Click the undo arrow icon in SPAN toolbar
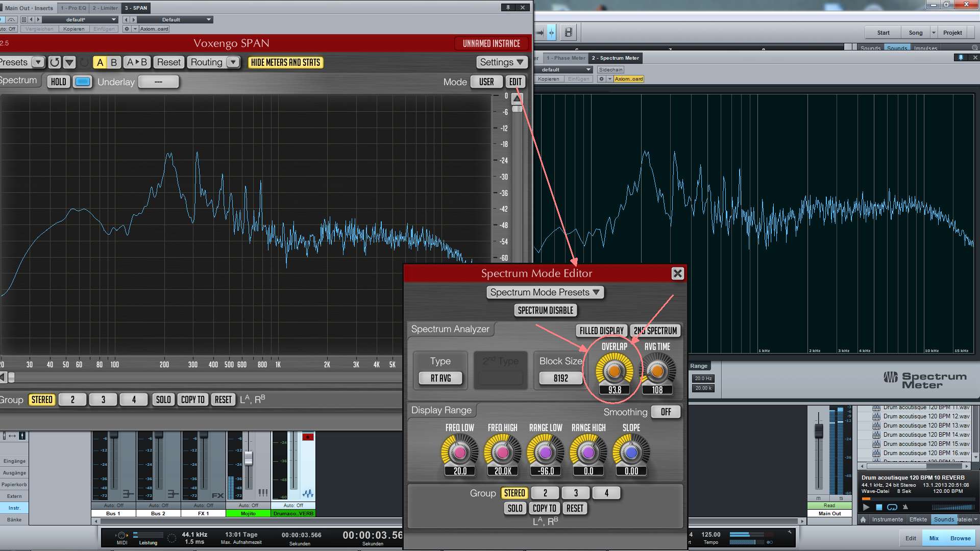This screenshot has width=980, height=551. [55, 62]
